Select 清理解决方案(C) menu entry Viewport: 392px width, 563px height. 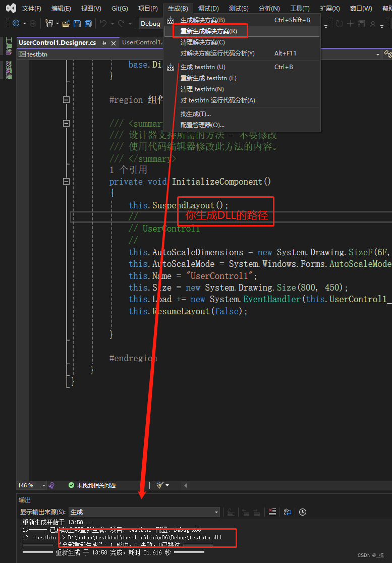click(242, 42)
